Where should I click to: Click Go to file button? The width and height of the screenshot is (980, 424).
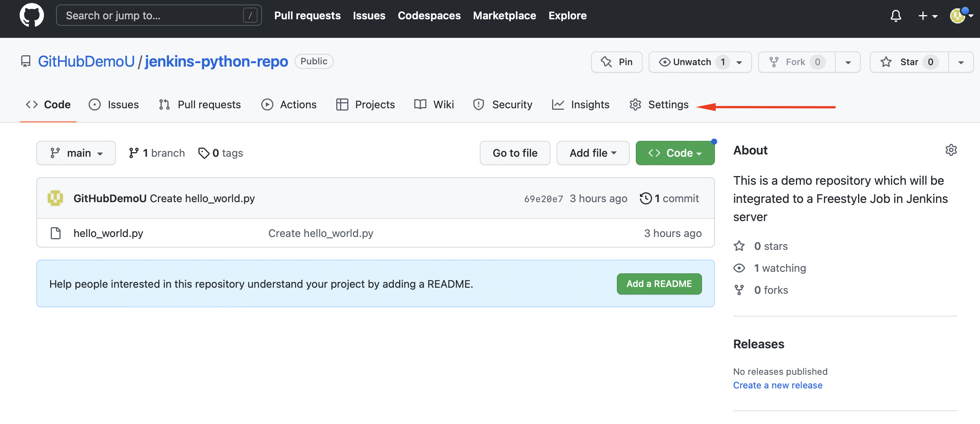(x=515, y=153)
